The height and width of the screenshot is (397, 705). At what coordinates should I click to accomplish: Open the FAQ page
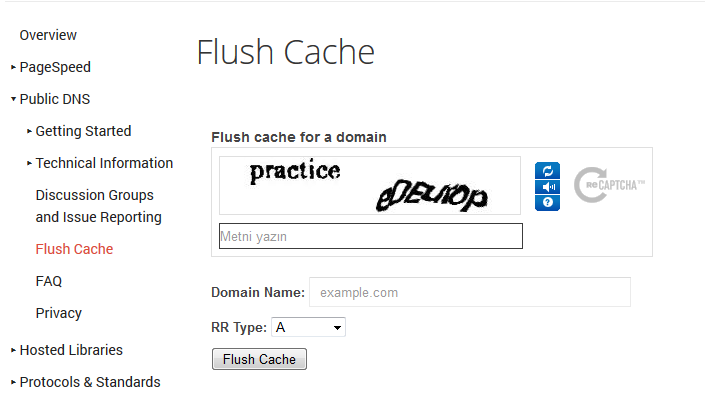49,281
